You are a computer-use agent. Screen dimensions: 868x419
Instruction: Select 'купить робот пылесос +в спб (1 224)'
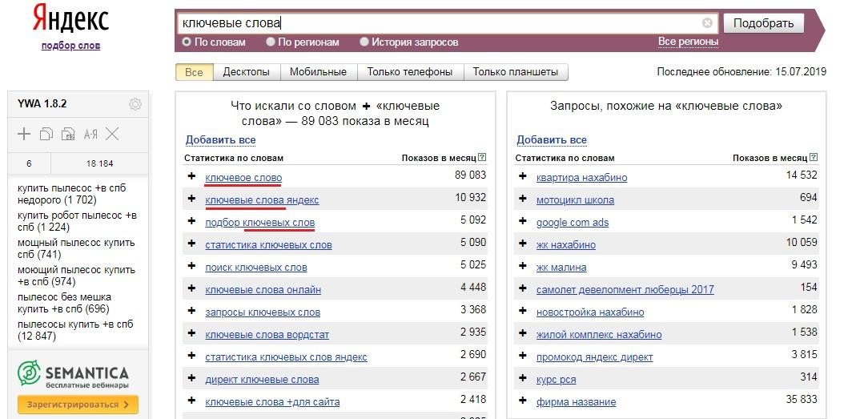(x=77, y=221)
